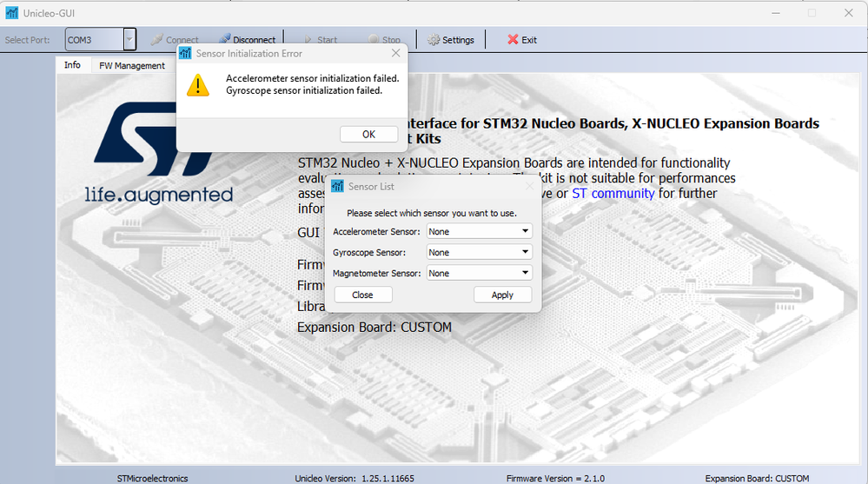Expand the Magnetometer Sensor dropdown
Image resolution: width=868 pixels, height=484 pixels.
click(480, 273)
